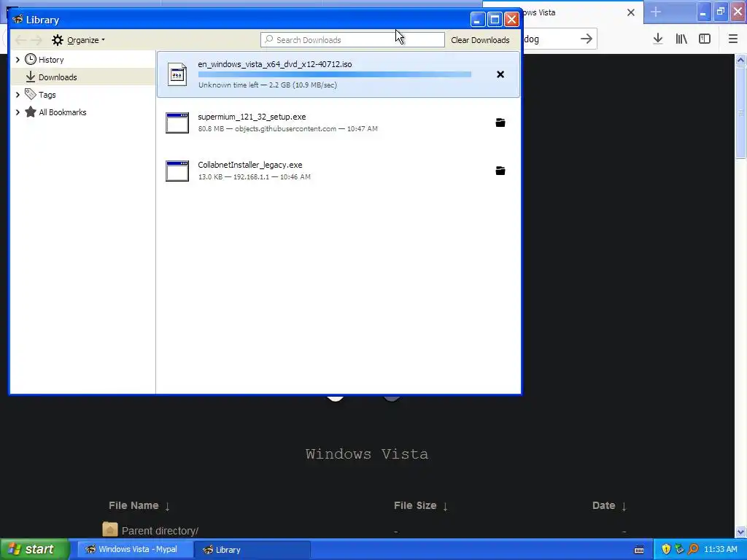Click the page scroll-down arrow
The height and width of the screenshot is (560, 747).
[741, 532]
